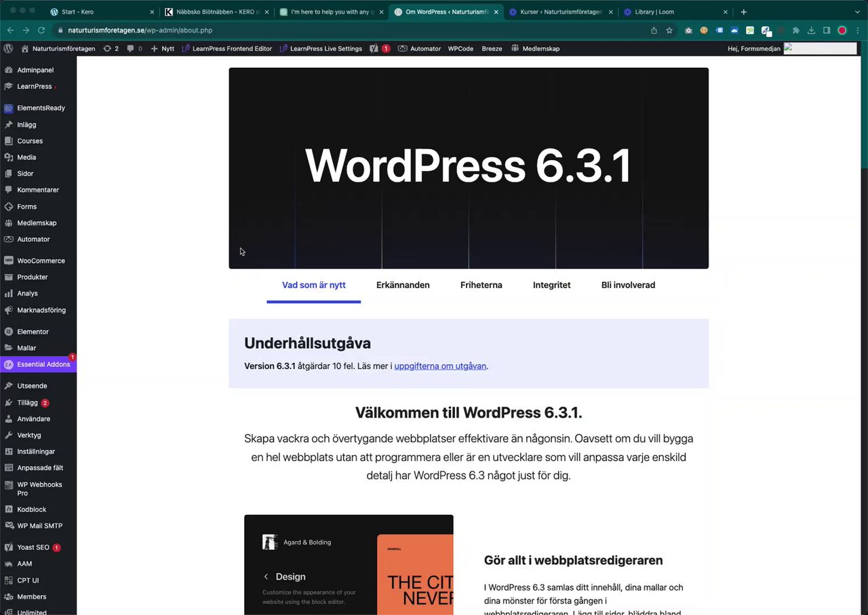Open WP Webhooks Pro in the sidebar
This screenshot has height=615, width=868.
pos(38,489)
